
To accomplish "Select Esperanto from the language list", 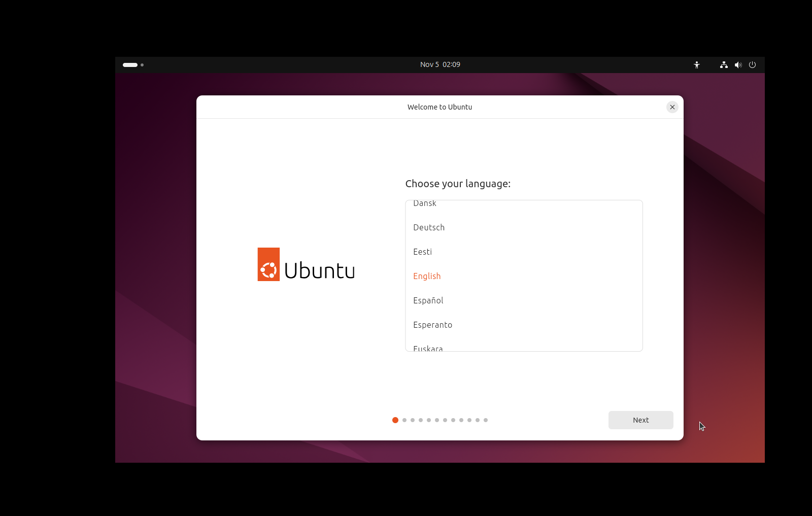I will [524, 325].
